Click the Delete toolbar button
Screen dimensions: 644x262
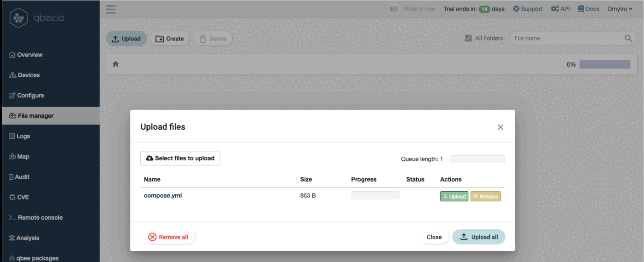pos(213,39)
